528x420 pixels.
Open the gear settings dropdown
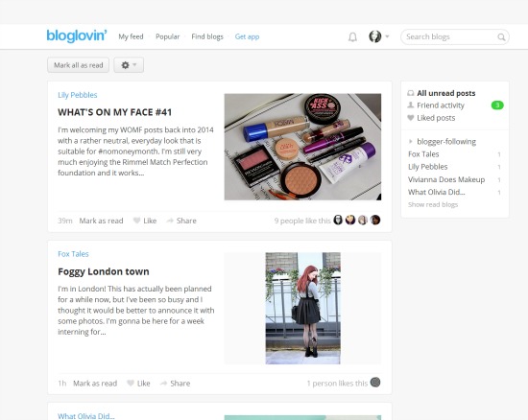[129, 65]
